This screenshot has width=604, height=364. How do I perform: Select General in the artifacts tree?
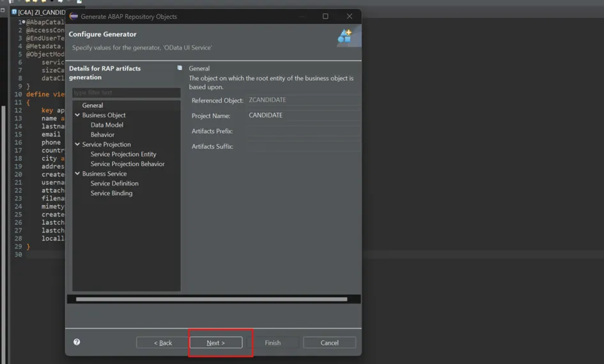point(93,105)
